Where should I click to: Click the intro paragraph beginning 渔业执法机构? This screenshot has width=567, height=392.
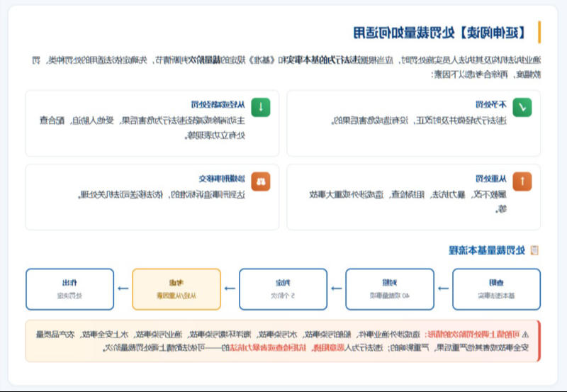[x=286, y=67]
